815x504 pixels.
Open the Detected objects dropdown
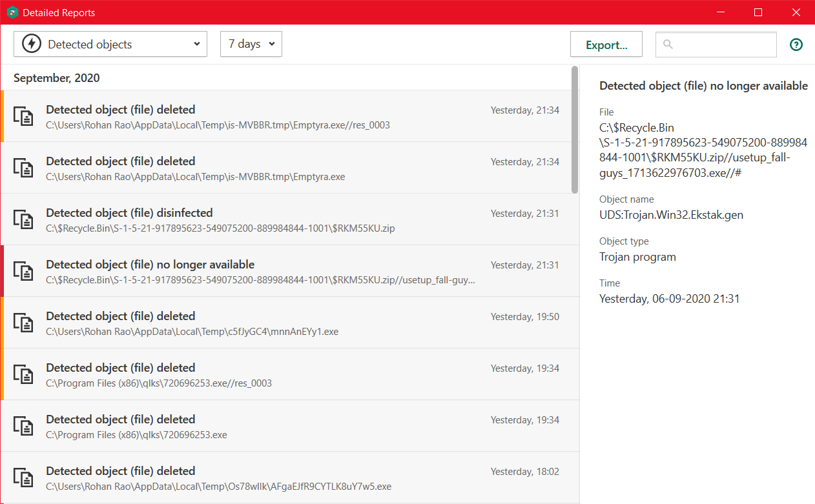tap(110, 44)
